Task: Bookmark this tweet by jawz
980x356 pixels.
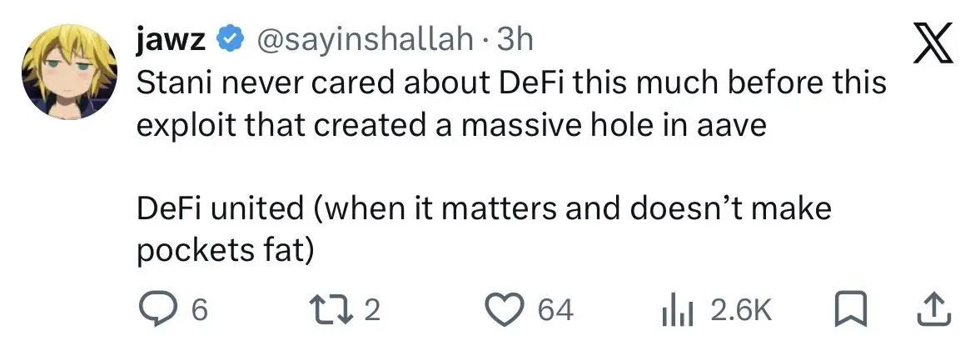Action: (843, 311)
